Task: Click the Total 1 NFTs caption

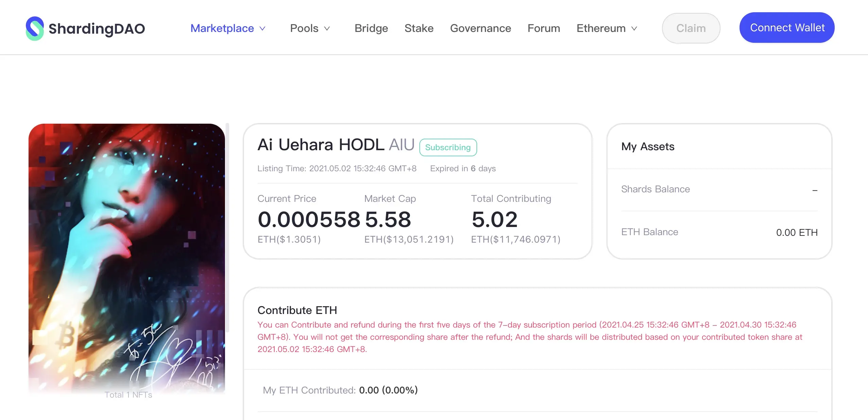Action: pos(128,395)
